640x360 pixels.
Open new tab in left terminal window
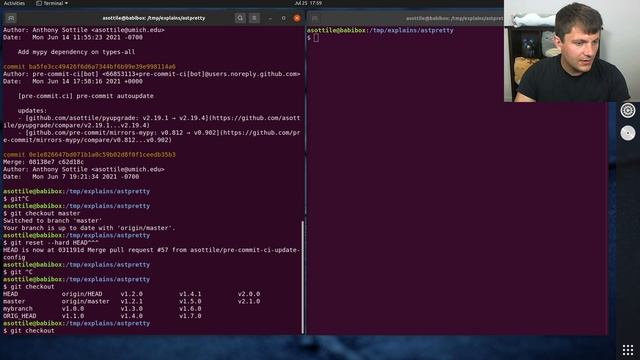(11, 18)
